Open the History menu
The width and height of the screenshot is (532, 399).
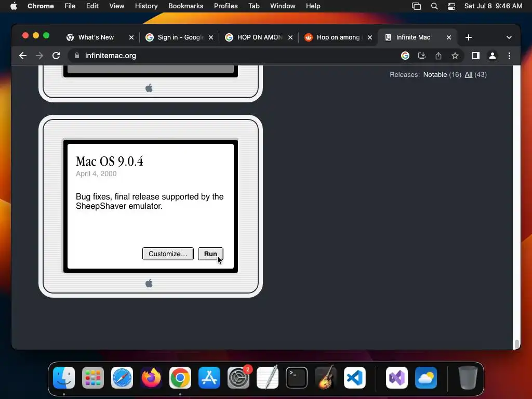[x=146, y=6]
